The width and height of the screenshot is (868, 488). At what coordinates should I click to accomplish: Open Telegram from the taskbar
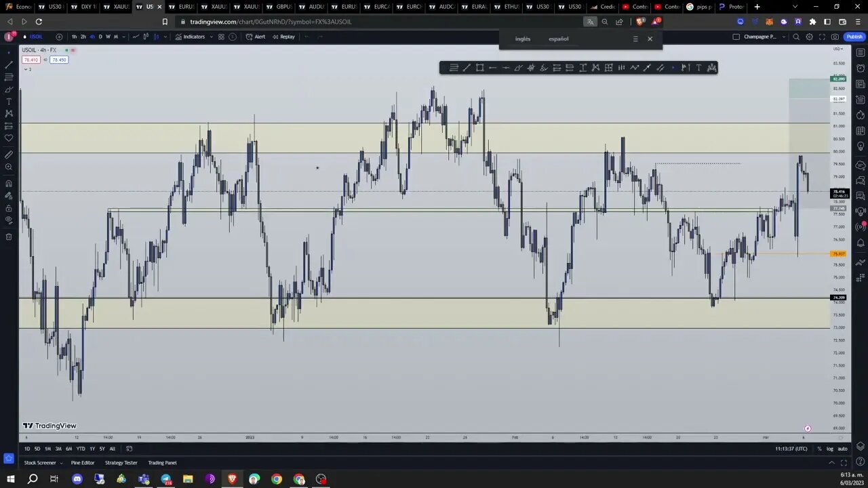(x=165, y=479)
